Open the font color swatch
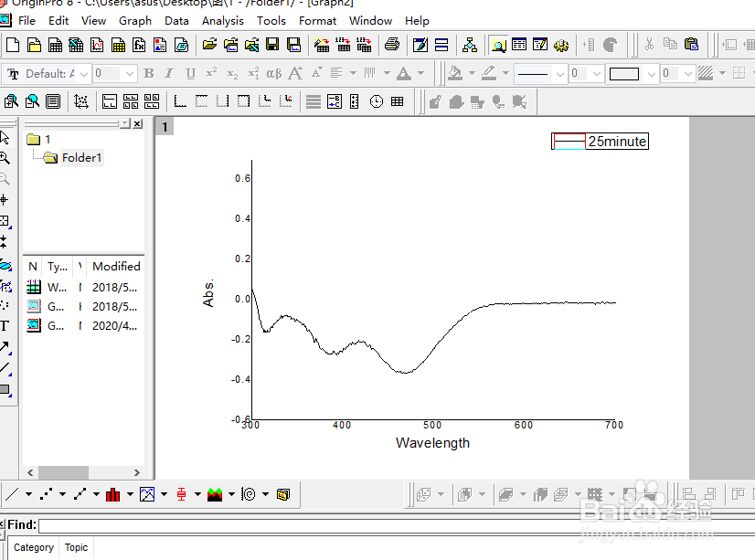 [x=403, y=74]
